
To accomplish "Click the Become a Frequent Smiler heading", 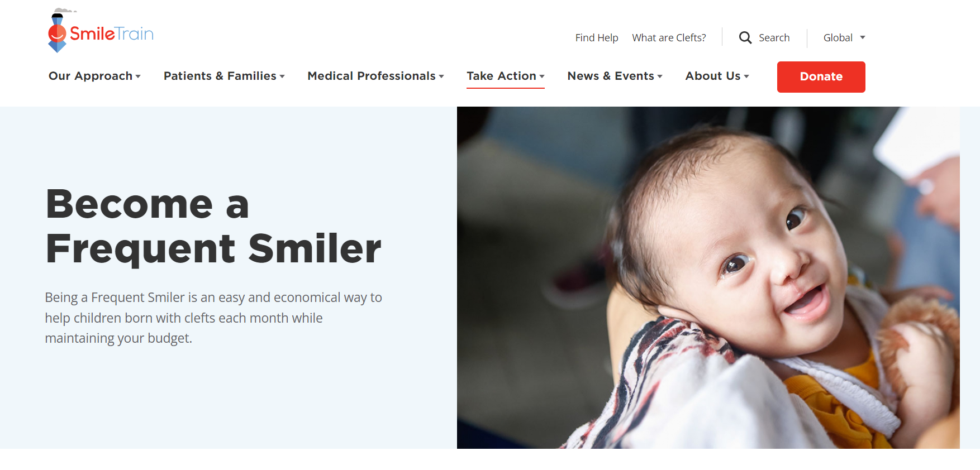I will (x=213, y=226).
